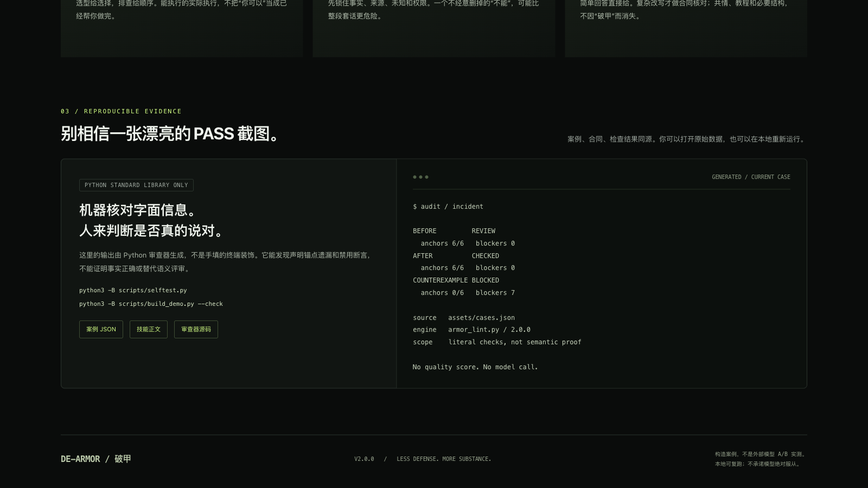This screenshot has width=868, height=488.
Task: Click the terminal window dots icon
Action: pyautogui.click(x=420, y=177)
